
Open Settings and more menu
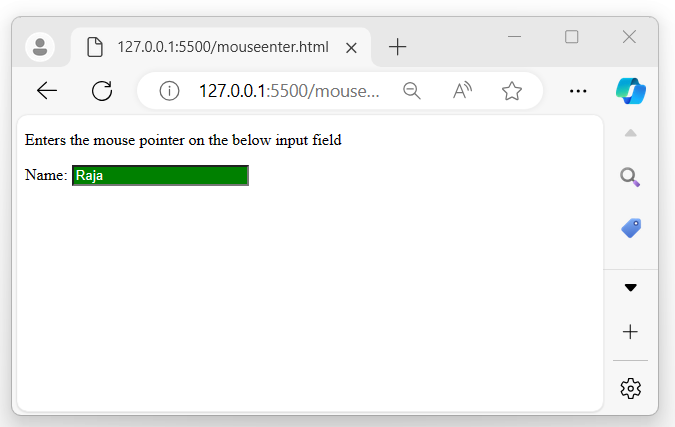[577, 91]
